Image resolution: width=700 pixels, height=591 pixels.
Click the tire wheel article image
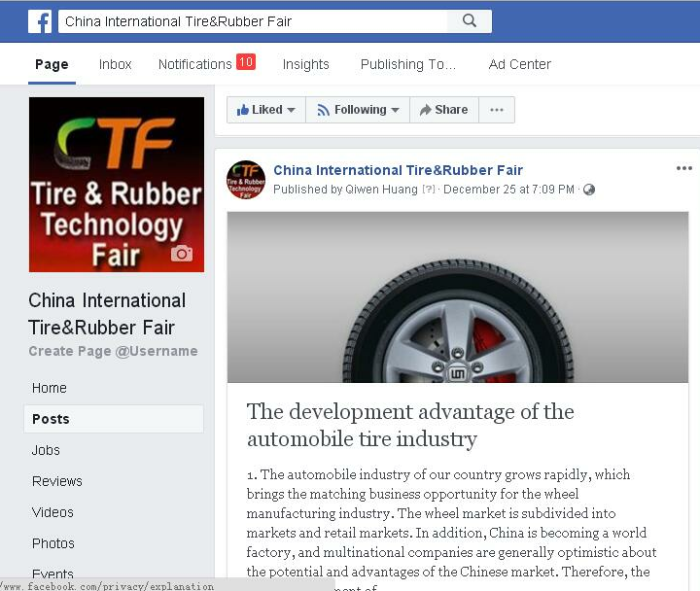click(x=458, y=296)
